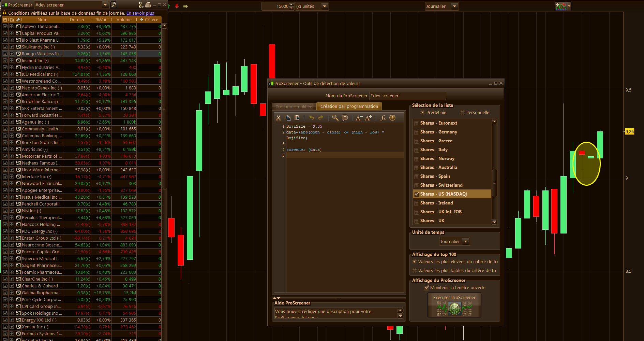Increase the 15000 units stepper value

pos(291,4)
